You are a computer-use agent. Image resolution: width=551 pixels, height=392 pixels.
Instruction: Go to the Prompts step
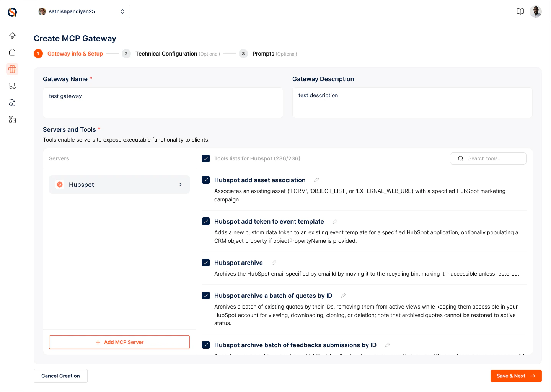[x=263, y=54]
